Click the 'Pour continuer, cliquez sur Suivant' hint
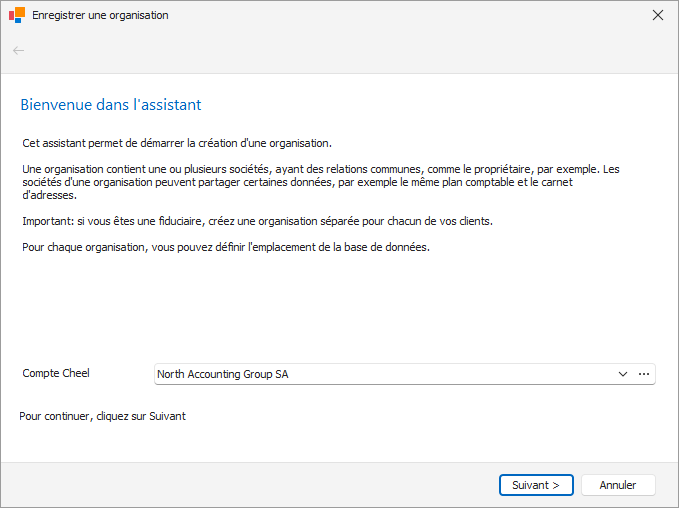The image size is (679, 508). click(103, 416)
